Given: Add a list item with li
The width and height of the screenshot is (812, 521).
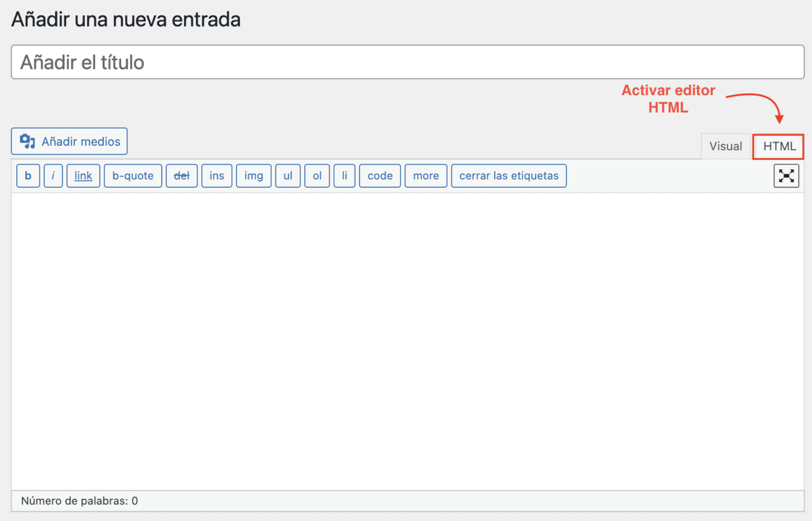Looking at the screenshot, I should click(344, 176).
